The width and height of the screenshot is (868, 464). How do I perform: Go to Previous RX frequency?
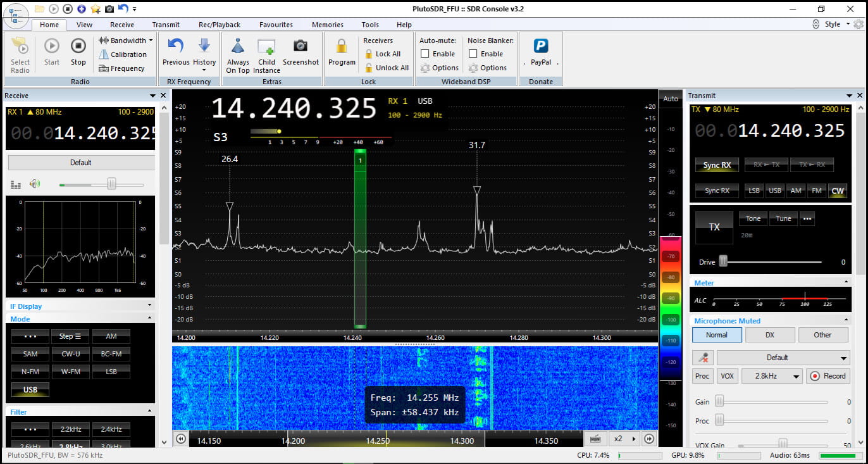pyautogui.click(x=176, y=46)
